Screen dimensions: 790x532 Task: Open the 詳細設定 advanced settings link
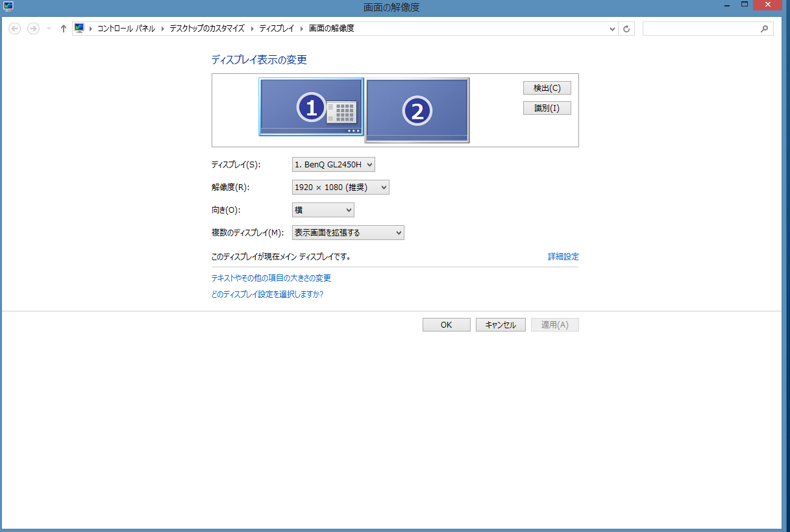(563, 257)
